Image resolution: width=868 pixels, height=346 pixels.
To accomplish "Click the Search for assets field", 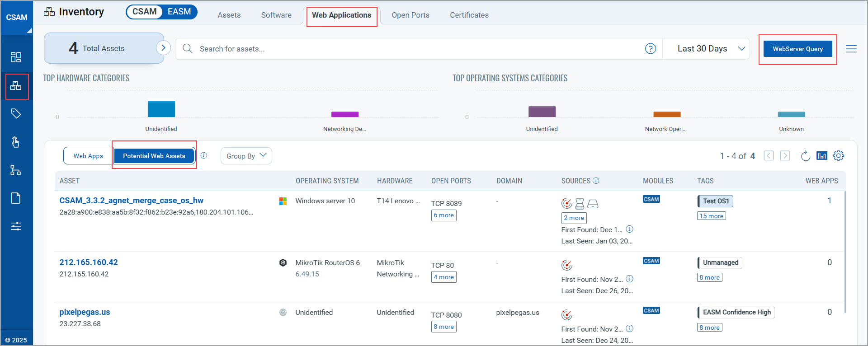I will (419, 49).
